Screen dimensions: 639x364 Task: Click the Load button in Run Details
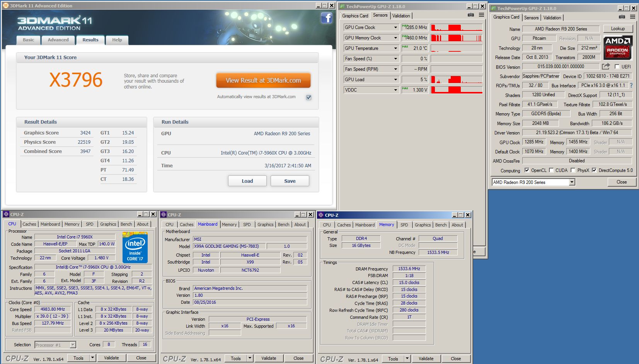point(247,181)
